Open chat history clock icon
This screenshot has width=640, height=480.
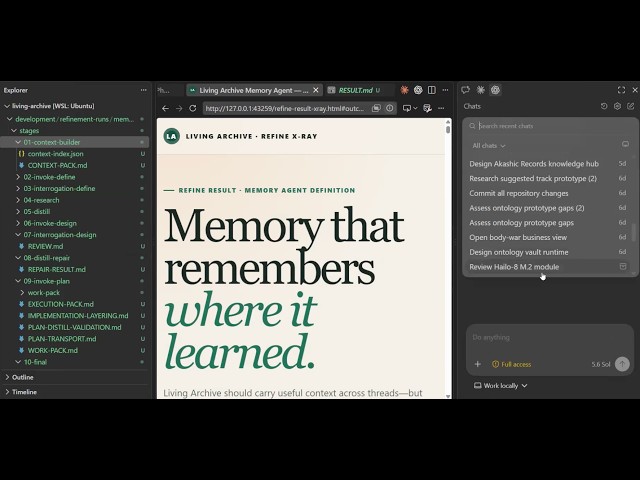[x=604, y=106]
